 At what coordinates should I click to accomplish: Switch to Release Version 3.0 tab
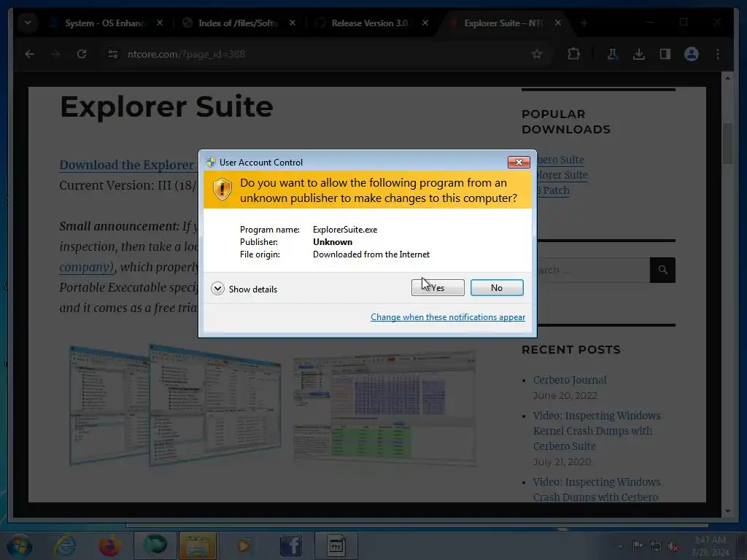tap(370, 23)
